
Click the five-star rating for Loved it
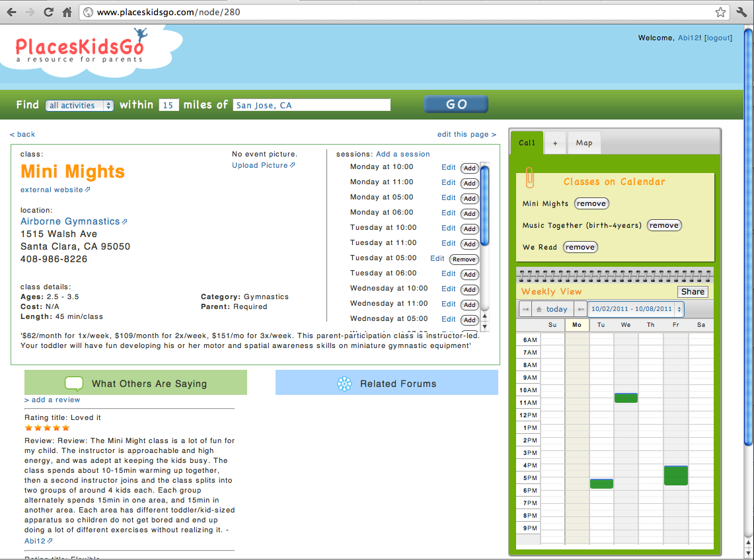47,428
